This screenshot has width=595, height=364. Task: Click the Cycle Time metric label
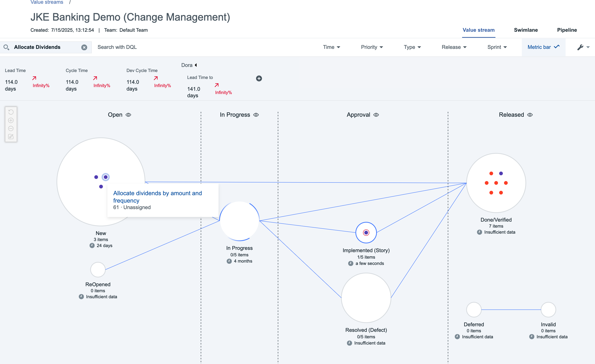point(77,71)
